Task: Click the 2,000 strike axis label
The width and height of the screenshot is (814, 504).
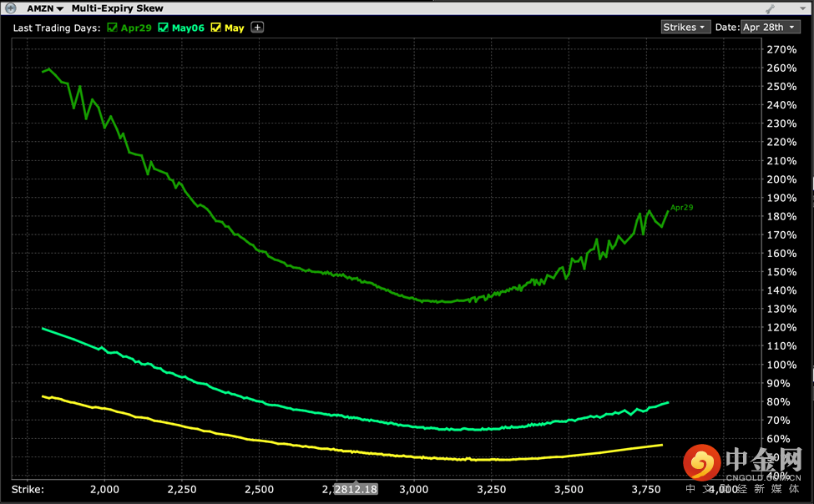Action: (104, 490)
